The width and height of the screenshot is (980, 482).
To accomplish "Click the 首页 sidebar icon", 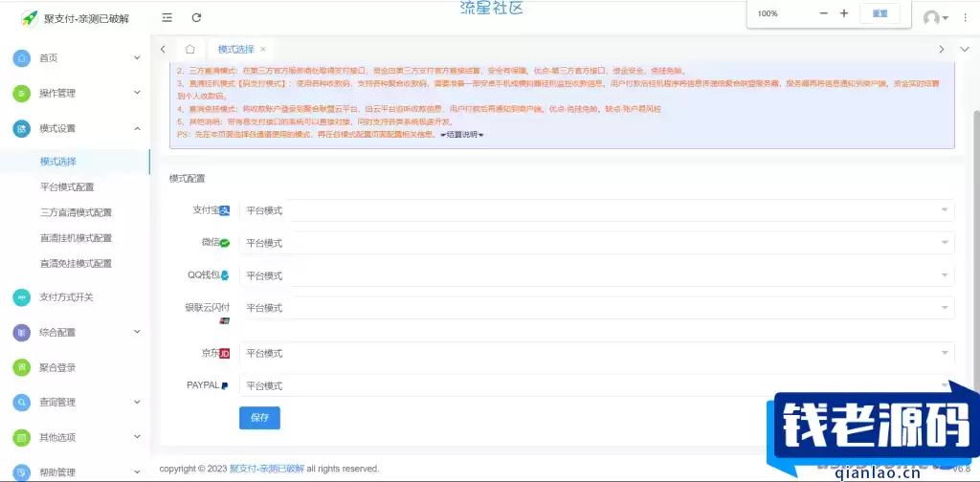I will pyautogui.click(x=22, y=58).
